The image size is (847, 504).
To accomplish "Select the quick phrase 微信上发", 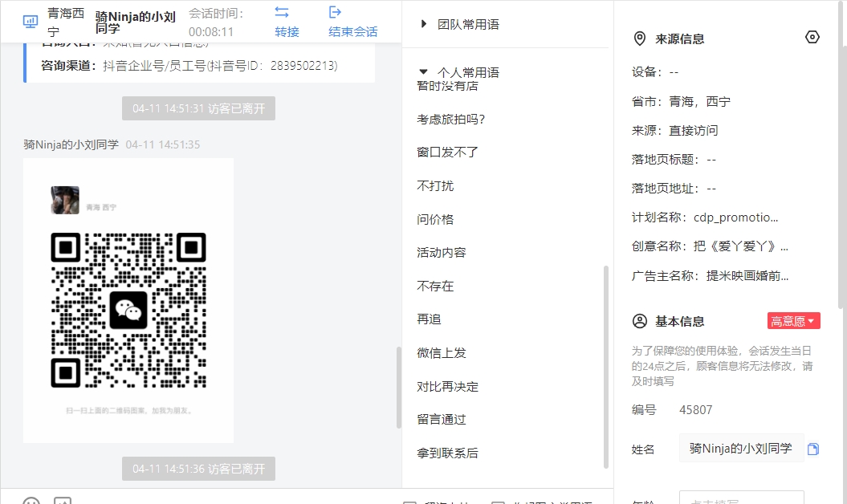I will 442,353.
